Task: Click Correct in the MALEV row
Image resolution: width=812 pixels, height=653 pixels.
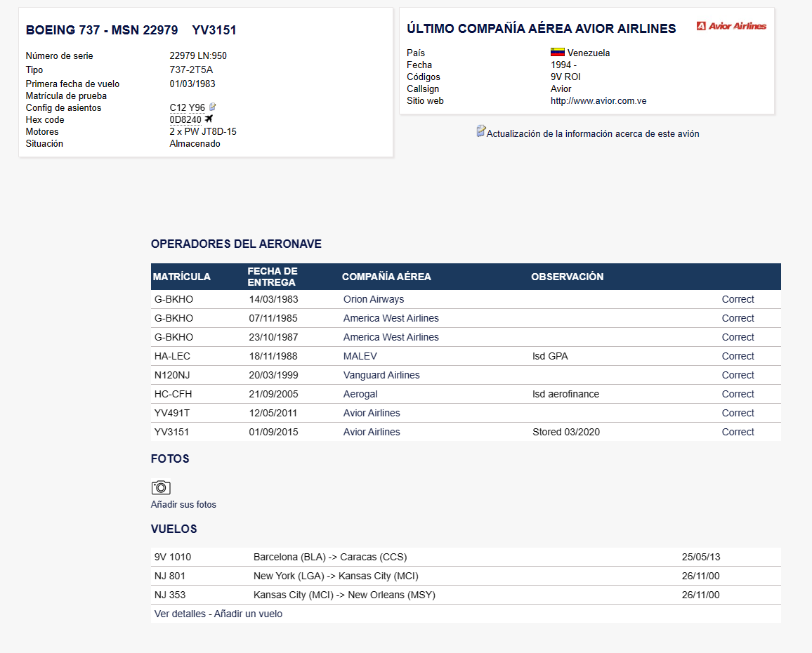Action: pyautogui.click(x=738, y=356)
